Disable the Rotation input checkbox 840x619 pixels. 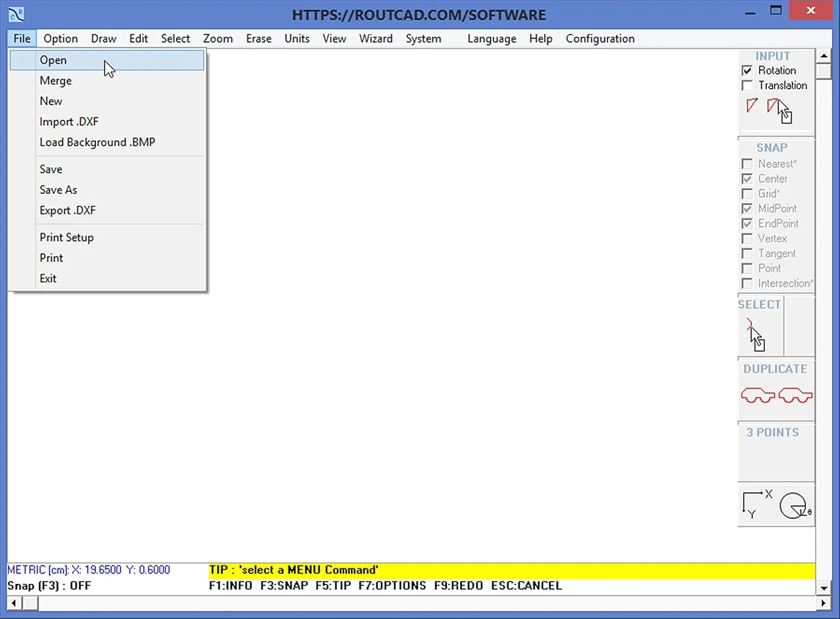tap(748, 70)
